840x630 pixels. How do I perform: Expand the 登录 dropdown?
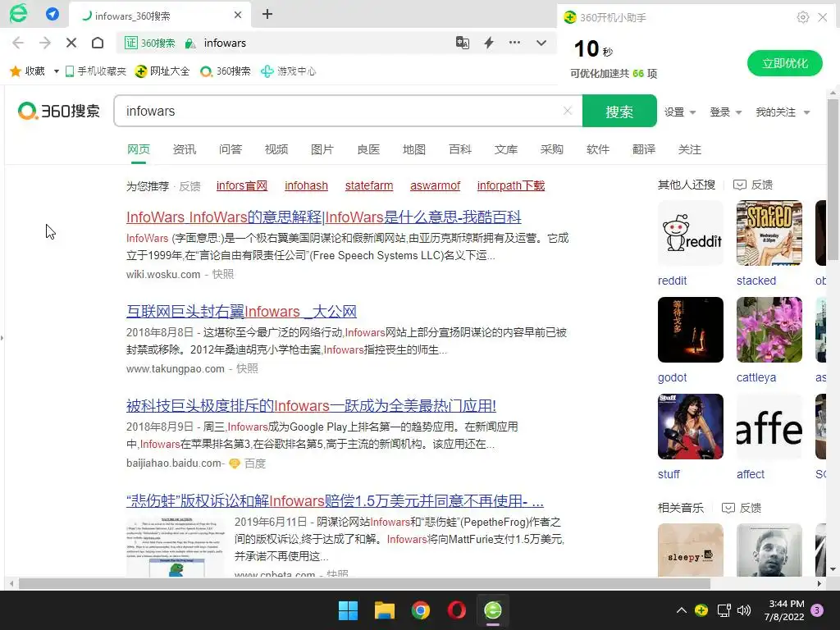click(725, 112)
